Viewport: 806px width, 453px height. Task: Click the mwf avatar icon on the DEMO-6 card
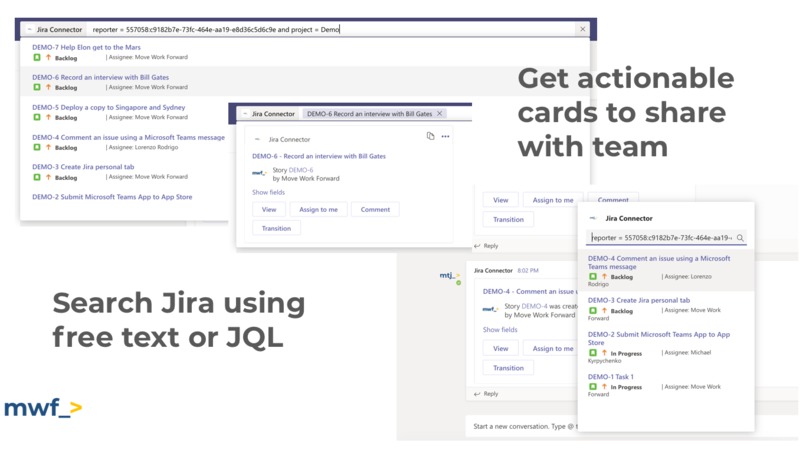pos(259,173)
